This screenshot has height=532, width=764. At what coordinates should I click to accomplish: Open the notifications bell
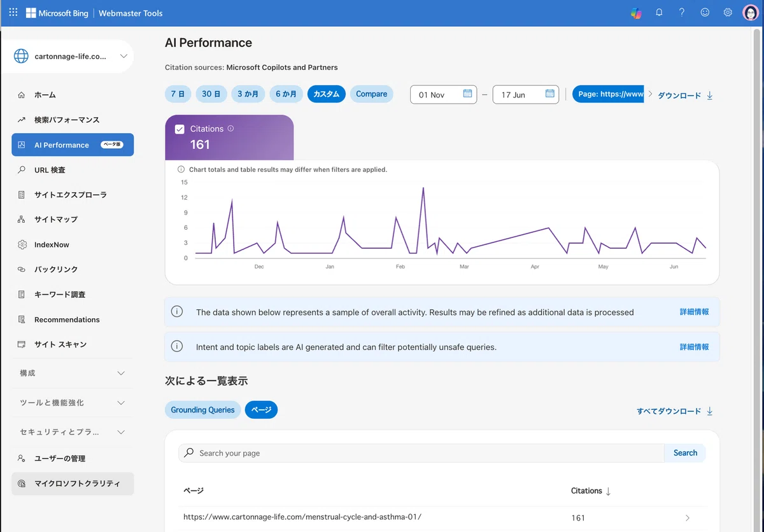coord(659,13)
